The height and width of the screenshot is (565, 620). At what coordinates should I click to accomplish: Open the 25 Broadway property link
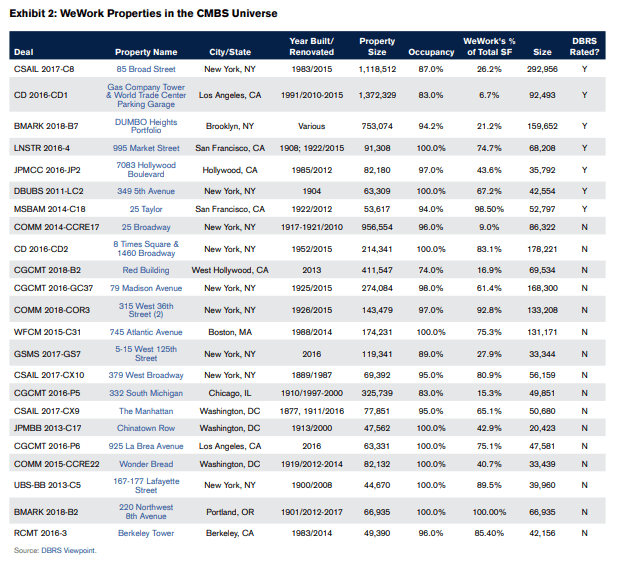146,228
